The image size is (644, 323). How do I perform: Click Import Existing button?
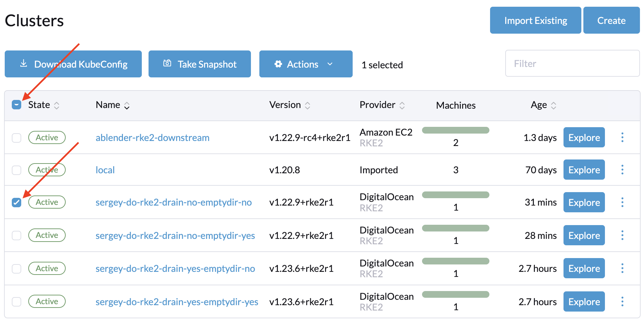(536, 20)
